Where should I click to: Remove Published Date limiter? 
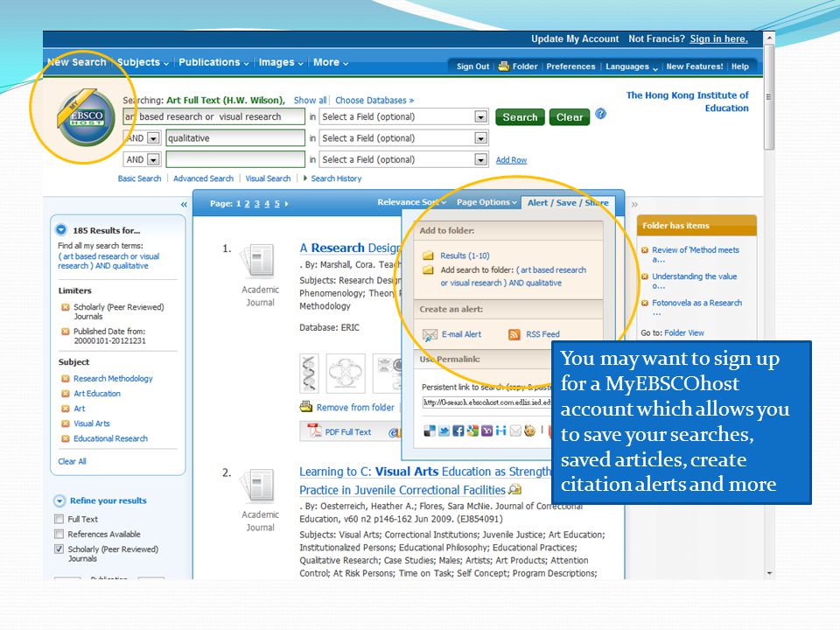point(66,331)
